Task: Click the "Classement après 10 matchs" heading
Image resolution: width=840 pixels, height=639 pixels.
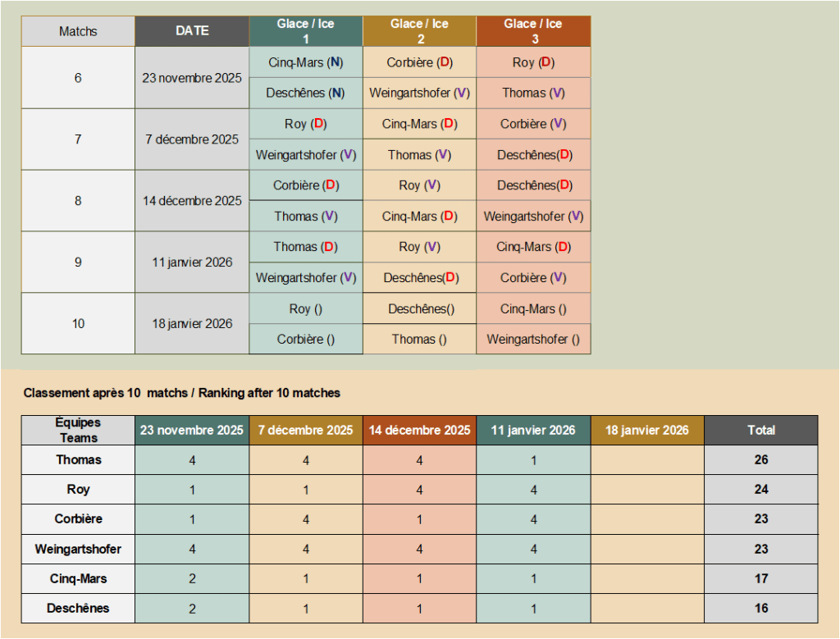Action: pos(182,394)
